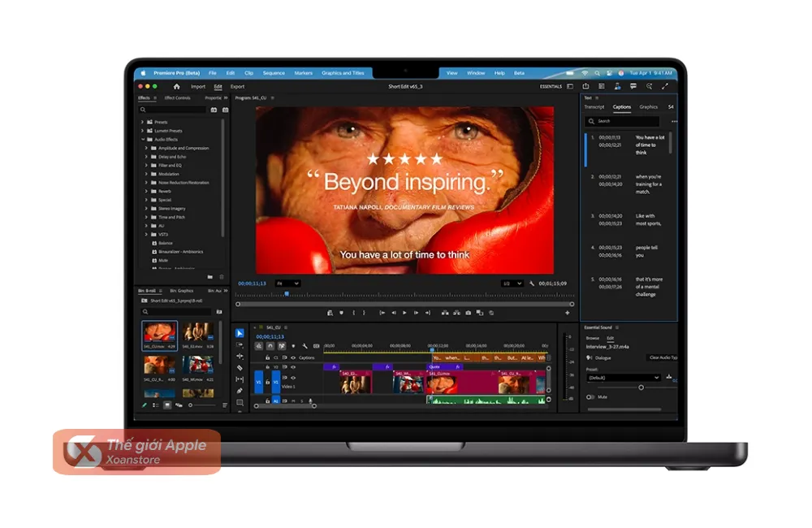Expand the Presets folder
This screenshot has height=528, width=812.
(142, 123)
